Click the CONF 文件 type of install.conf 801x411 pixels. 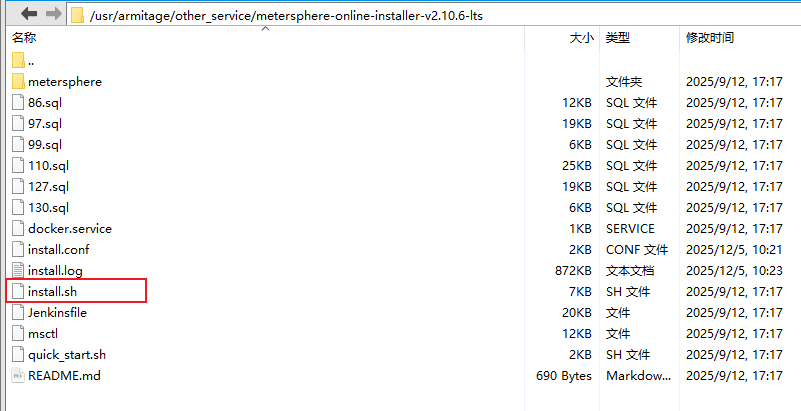637,249
